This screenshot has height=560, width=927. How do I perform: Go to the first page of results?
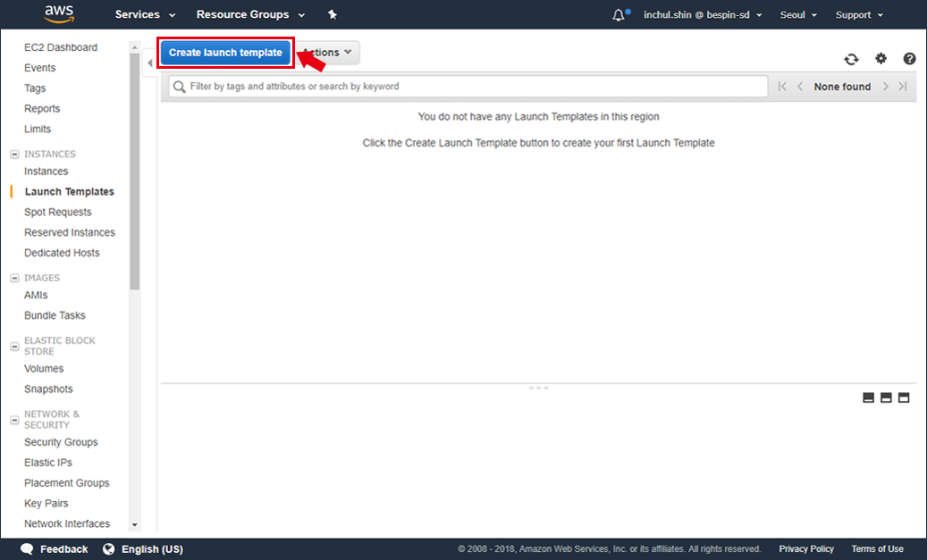click(782, 87)
